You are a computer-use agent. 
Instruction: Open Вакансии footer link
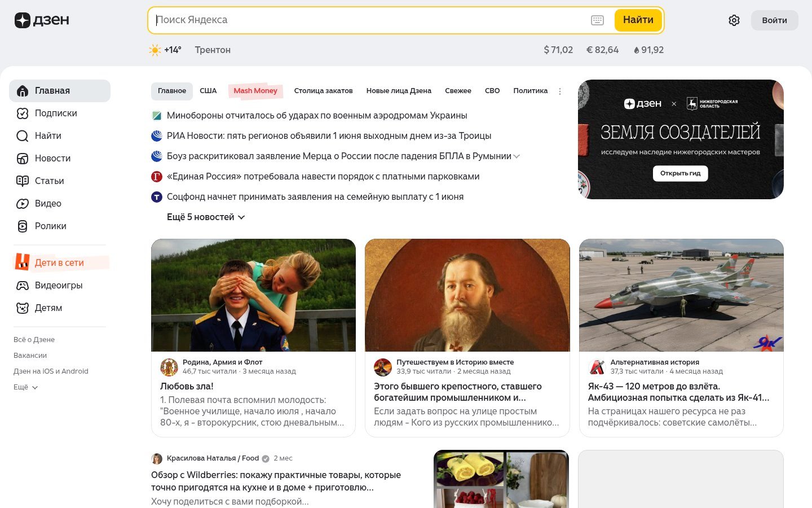click(30, 356)
